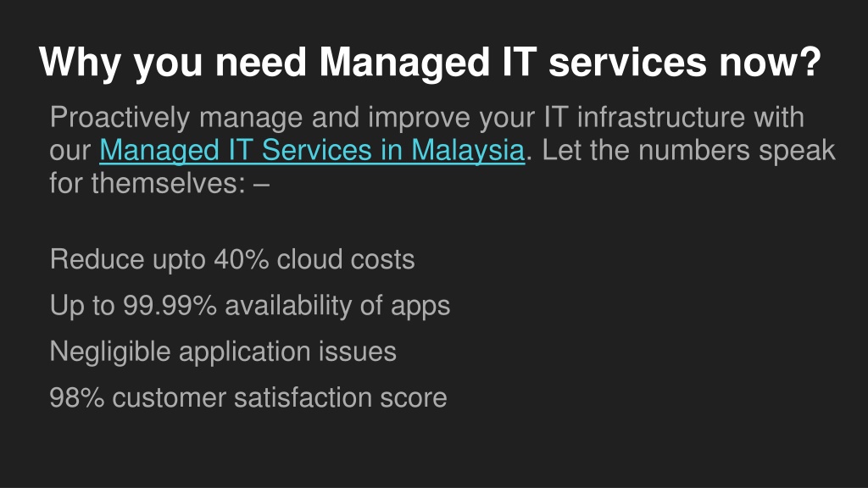868x488 pixels.
Task: Click the '98%' figure in the last bullet
Action: (77, 398)
